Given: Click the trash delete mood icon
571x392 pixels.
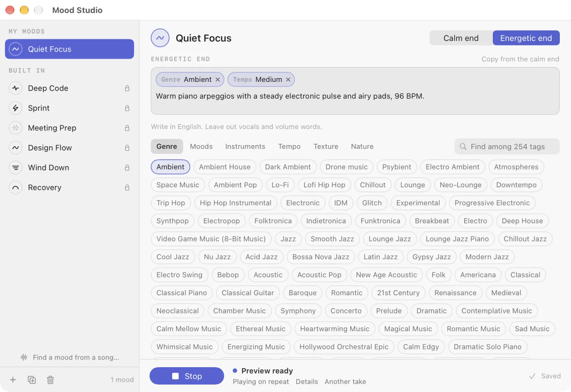Looking at the screenshot, I should pyautogui.click(x=50, y=380).
